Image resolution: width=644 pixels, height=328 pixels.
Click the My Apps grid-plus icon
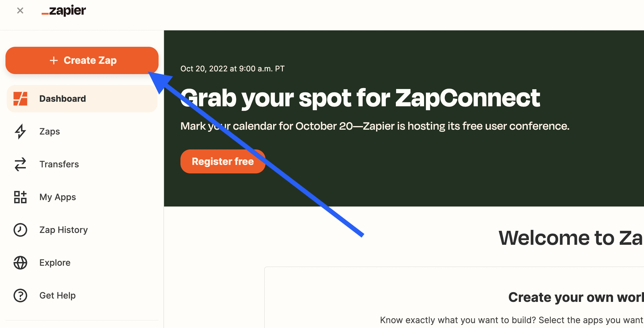coord(20,197)
